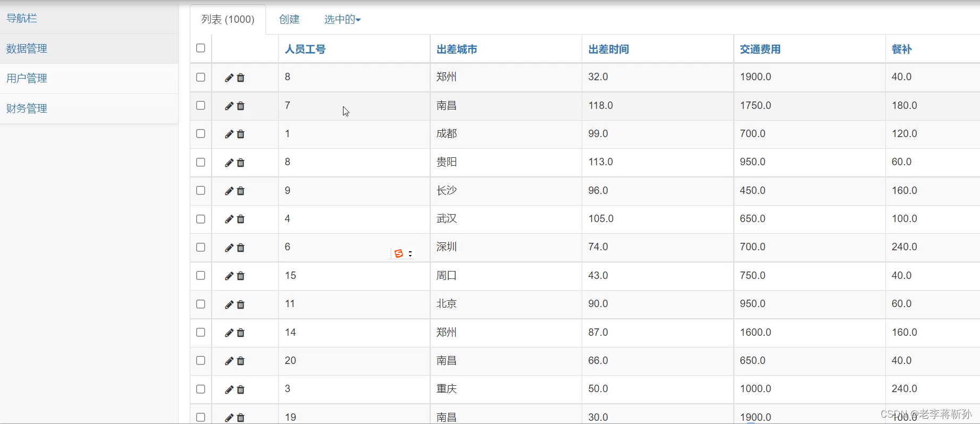Edit the 深圳 record

click(x=229, y=248)
